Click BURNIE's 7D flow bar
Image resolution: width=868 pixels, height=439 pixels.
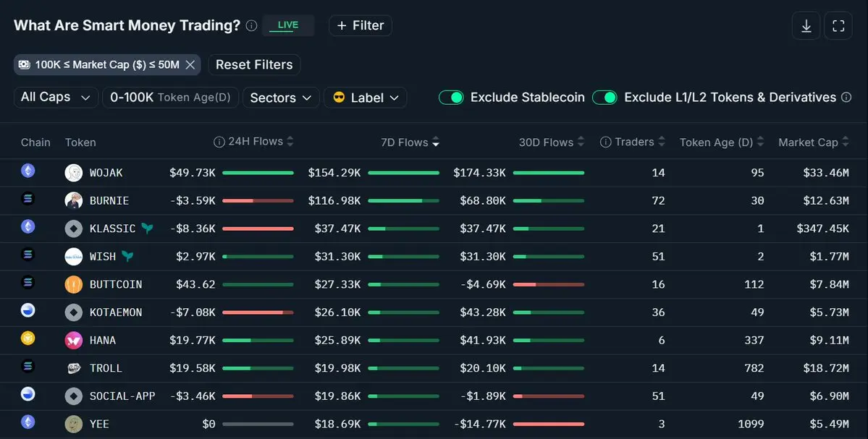coord(403,201)
